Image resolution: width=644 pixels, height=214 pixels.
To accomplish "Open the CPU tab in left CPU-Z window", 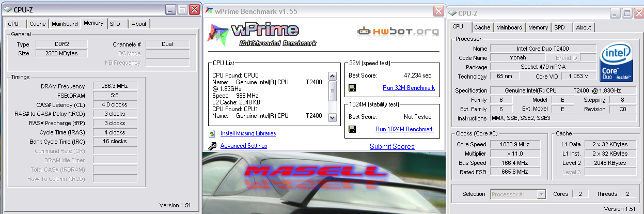I will (13, 24).
